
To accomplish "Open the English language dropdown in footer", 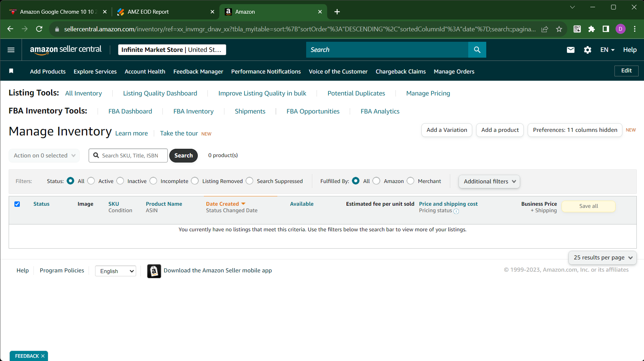I will click(x=116, y=271).
